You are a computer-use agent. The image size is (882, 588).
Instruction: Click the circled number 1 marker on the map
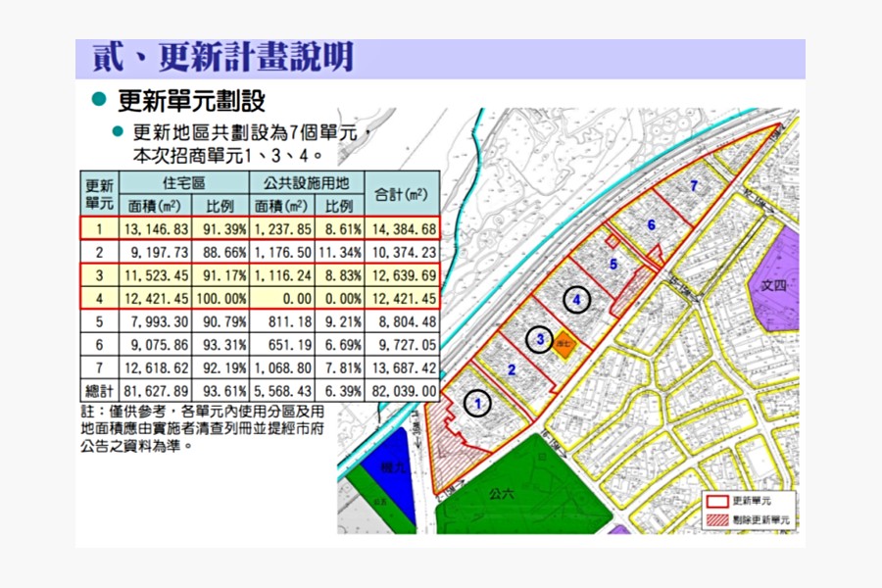tap(477, 402)
